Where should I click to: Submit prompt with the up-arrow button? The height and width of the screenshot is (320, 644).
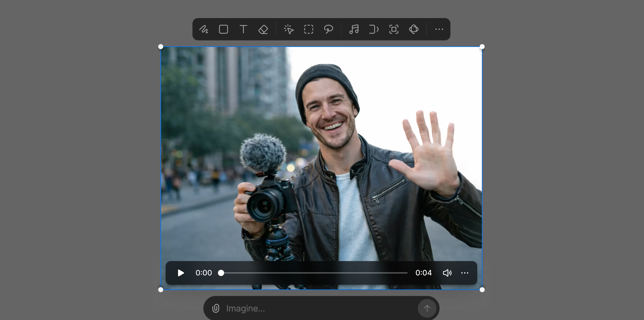click(427, 308)
